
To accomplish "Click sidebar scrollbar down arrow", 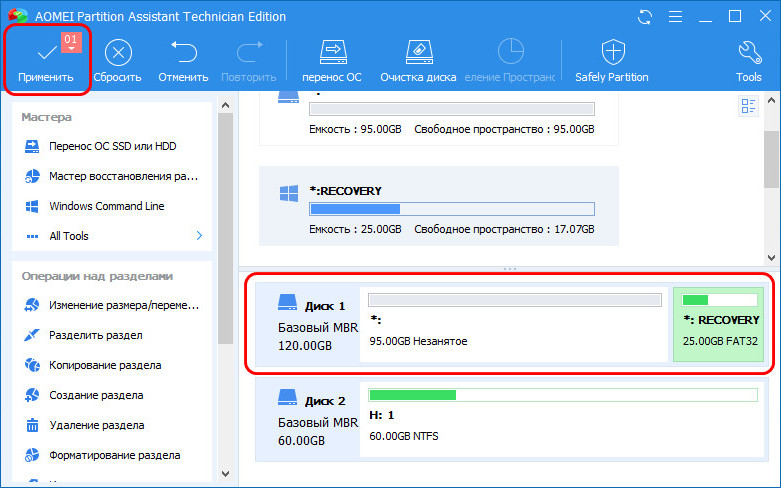I will pyautogui.click(x=225, y=474).
